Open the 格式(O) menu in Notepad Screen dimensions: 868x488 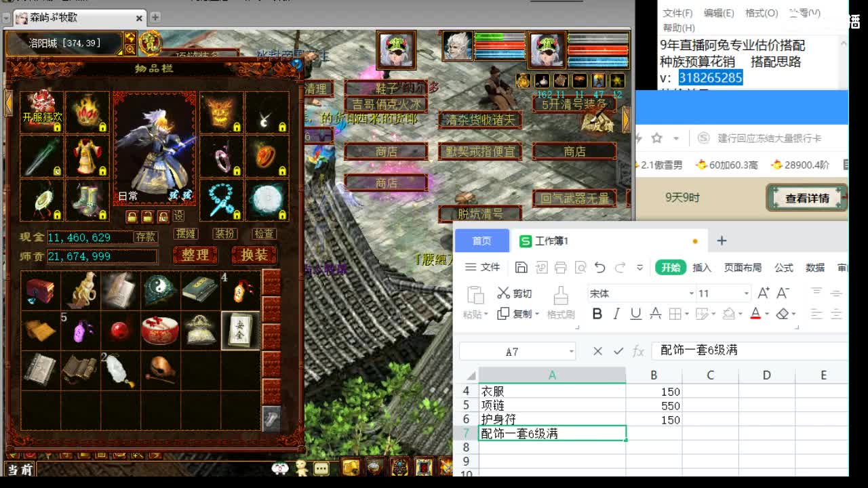pos(762,13)
